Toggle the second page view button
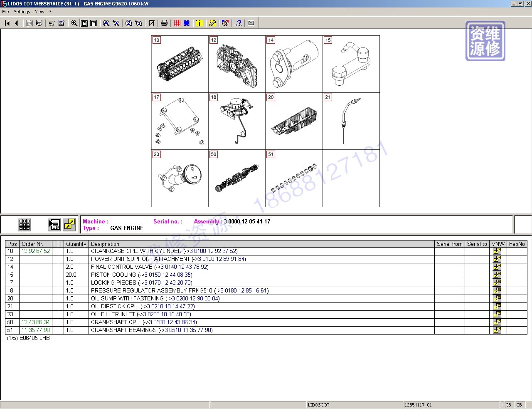The width and height of the screenshot is (532, 409). coord(94,23)
